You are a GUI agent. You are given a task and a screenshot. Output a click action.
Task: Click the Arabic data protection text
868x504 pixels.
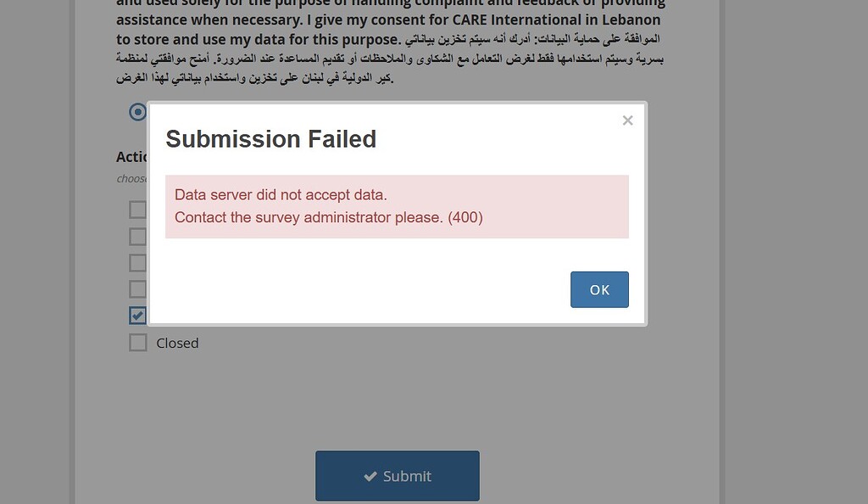(x=381, y=59)
